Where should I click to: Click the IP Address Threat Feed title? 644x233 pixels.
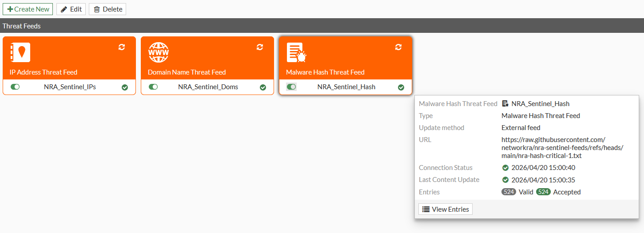(44, 72)
